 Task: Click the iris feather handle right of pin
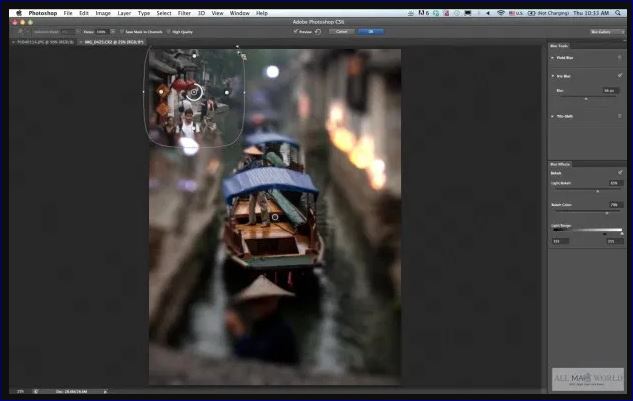(x=227, y=92)
